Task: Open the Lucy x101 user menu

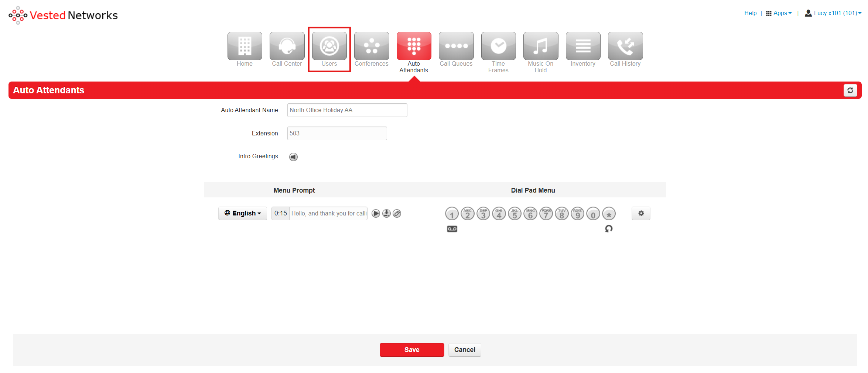Action: pyautogui.click(x=833, y=13)
